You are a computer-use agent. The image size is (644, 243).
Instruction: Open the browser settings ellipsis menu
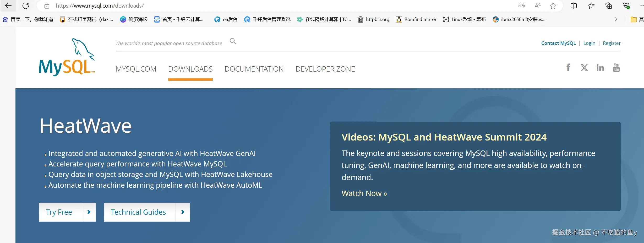[642, 6]
